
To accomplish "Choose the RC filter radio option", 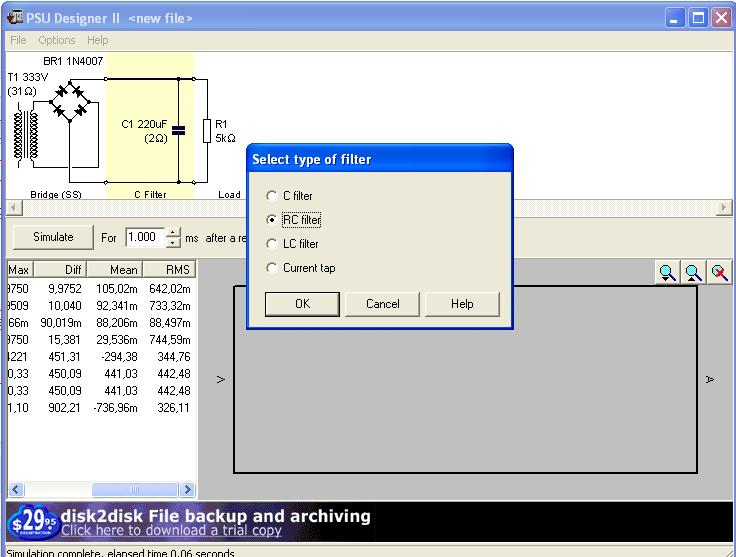I will pyautogui.click(x=272, y=220).
